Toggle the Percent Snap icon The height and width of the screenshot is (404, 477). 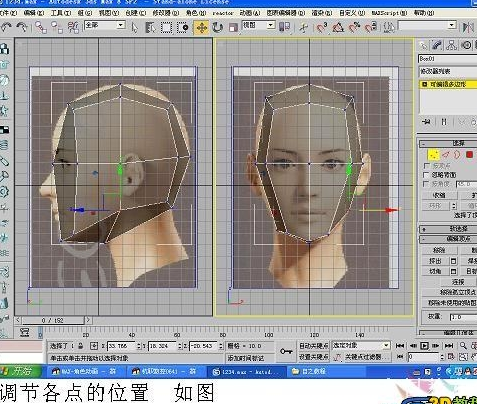pos(354,27)
